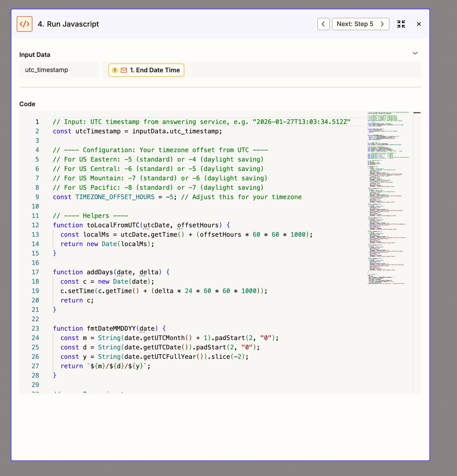Click the right chevron inside Next: Step 5
This screenshot has height=476, width=457.
pyautogui.click(x=382, y=24)
